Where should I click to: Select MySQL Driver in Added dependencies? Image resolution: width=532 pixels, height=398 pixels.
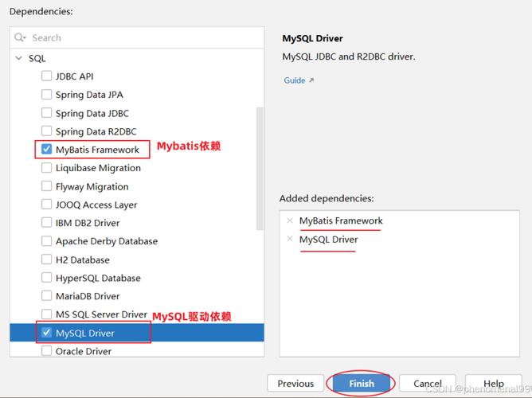click(328, 240)
